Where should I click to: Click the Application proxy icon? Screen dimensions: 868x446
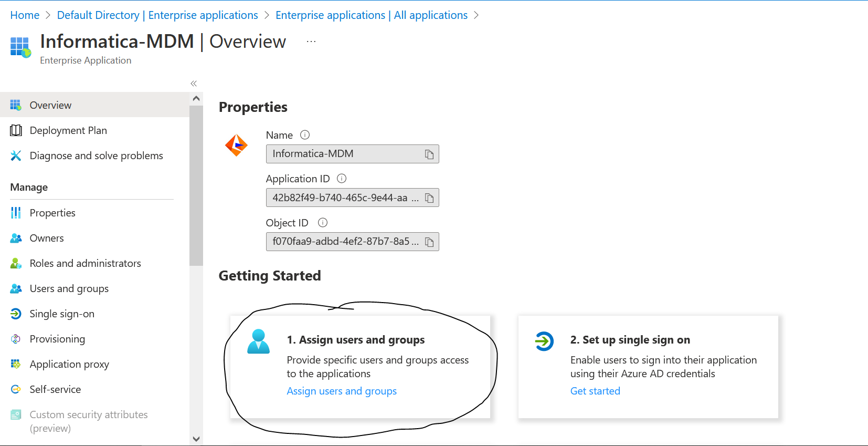(16, 364)
